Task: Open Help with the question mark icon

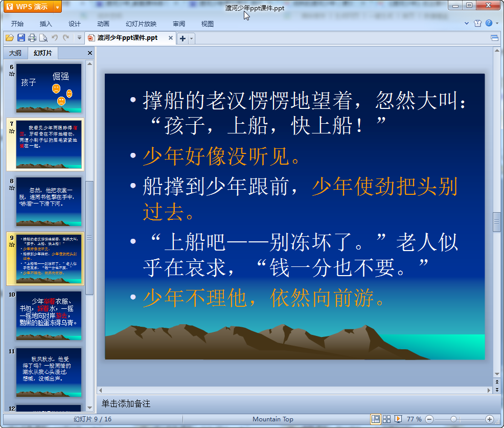Action: 489,23
